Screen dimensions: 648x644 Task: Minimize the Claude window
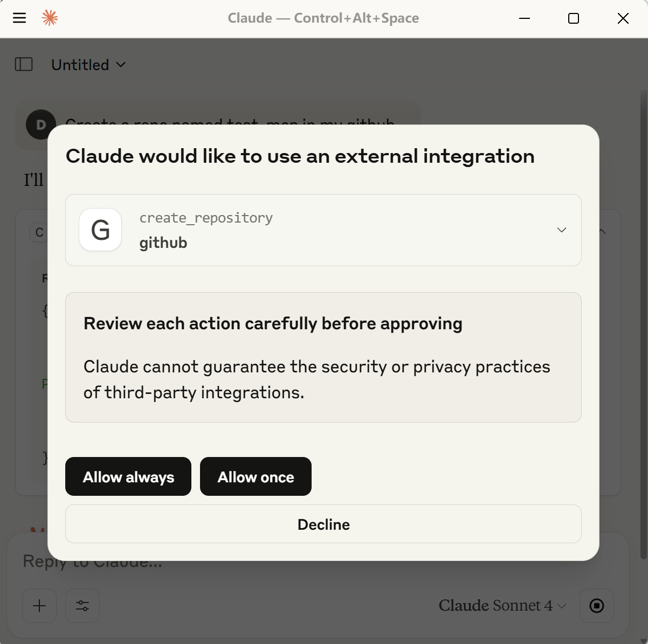pyautogui.click(x=523, y=18)
